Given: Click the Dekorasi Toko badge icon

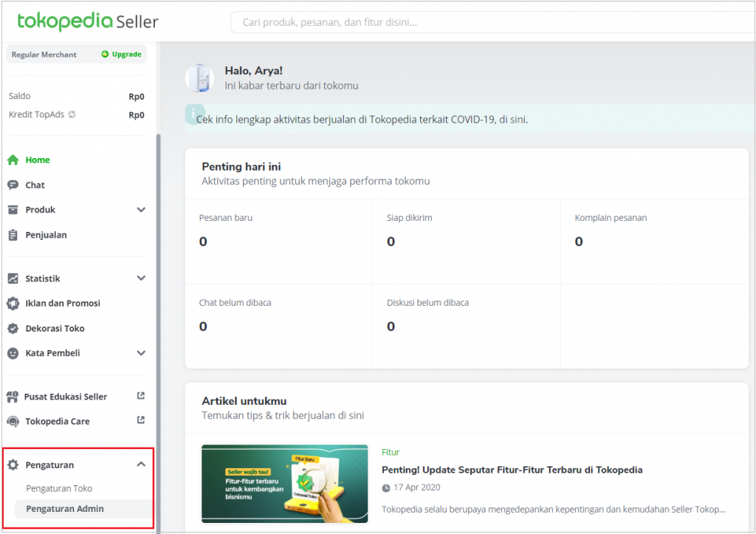Looking at the screenshot, I should click(x=13, y=329).
